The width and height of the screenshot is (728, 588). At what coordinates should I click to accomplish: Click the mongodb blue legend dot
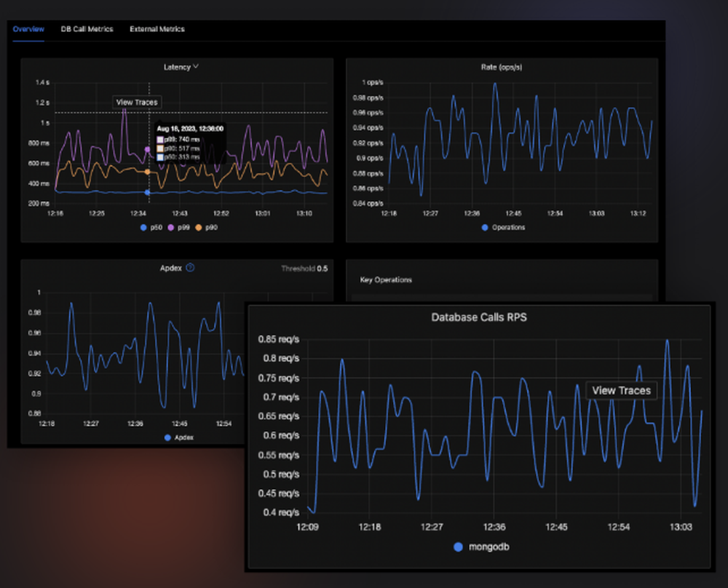[x=458, y=547]
